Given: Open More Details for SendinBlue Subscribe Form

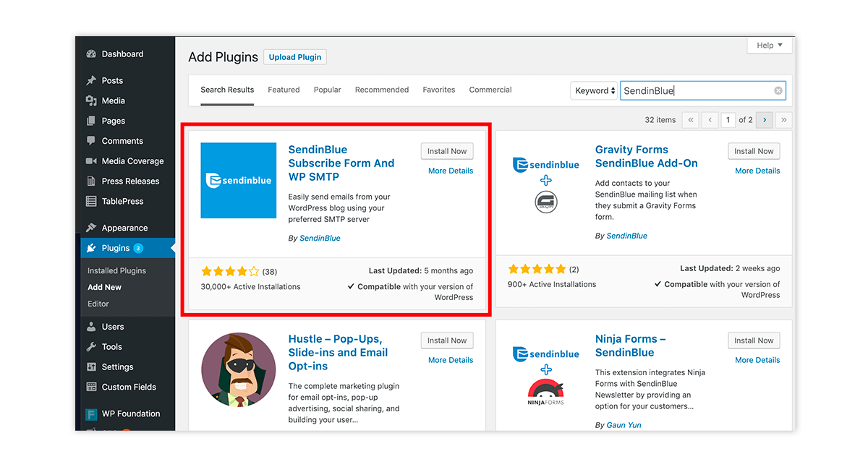Looking at the screenshot, I should tap(451, 171).
